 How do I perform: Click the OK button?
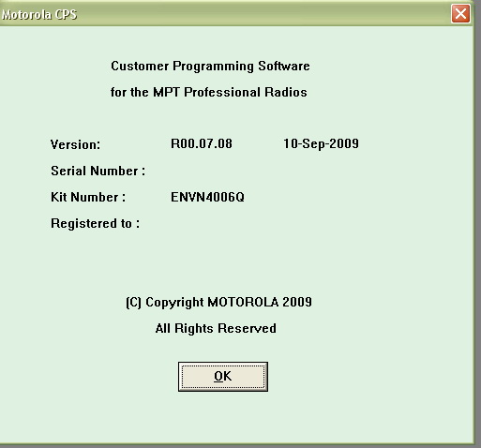223,377
